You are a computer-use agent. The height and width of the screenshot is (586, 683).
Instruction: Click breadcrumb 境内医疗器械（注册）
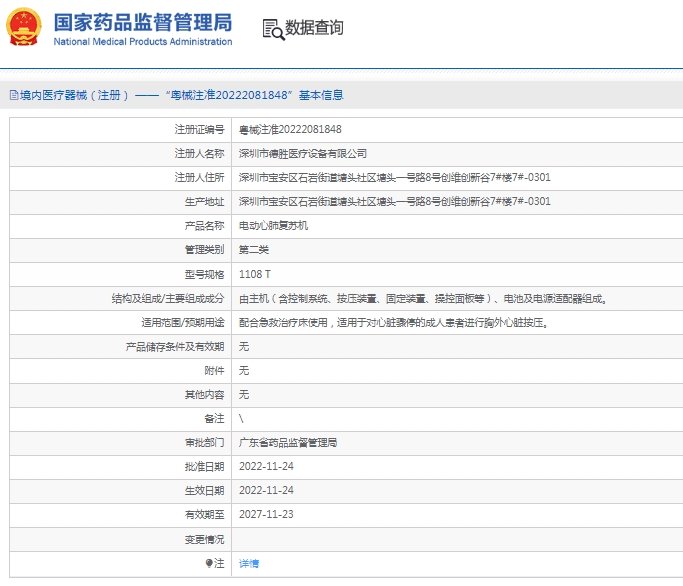(74, 95)
